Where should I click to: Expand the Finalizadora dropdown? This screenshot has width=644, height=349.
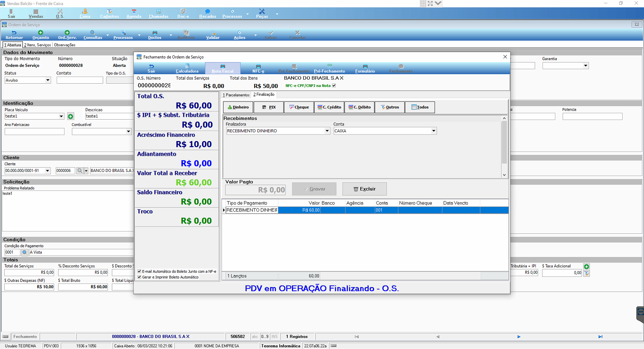[327, 131]
